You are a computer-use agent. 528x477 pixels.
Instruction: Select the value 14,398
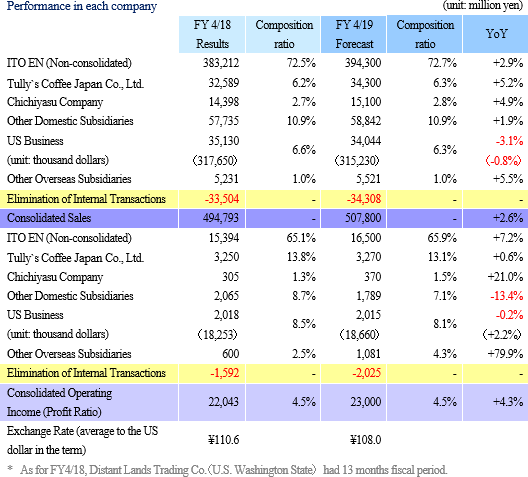(224, 102)
